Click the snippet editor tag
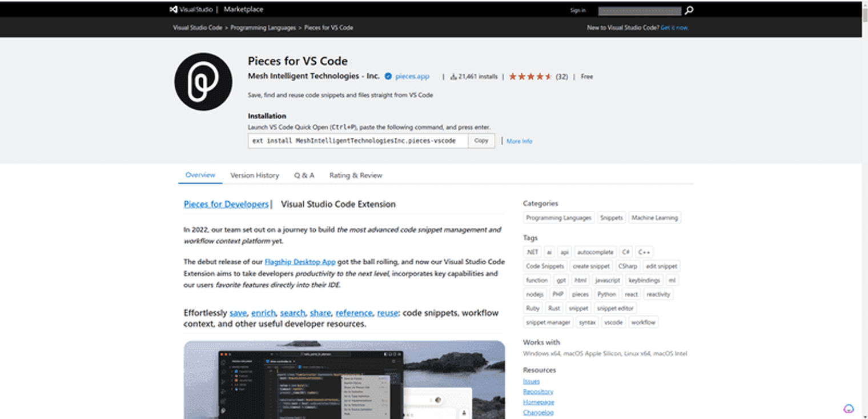The image size is (868, 419). click(x=616, y=308)
